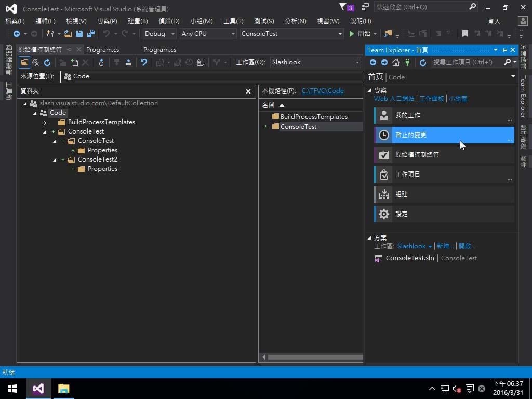
Task: Collapse the ConsoleTest2 tree node
Action: click(x=55, y=160)
